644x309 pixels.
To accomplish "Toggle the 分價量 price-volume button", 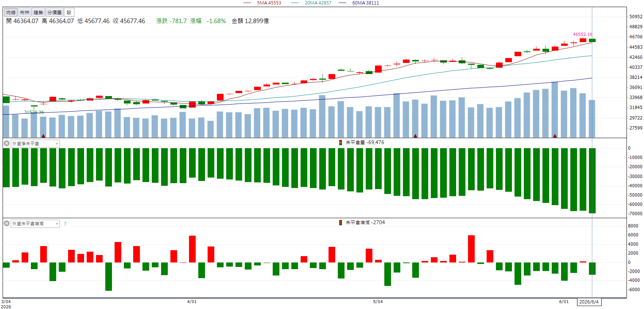I will [x=55, y=12].
